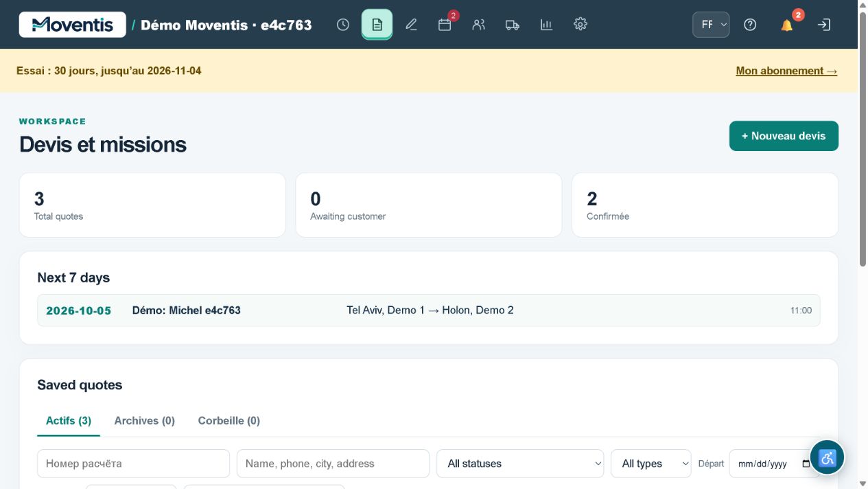Open the FR language selector
Screen dimensions: 868x489
click(x=711, y=25)
